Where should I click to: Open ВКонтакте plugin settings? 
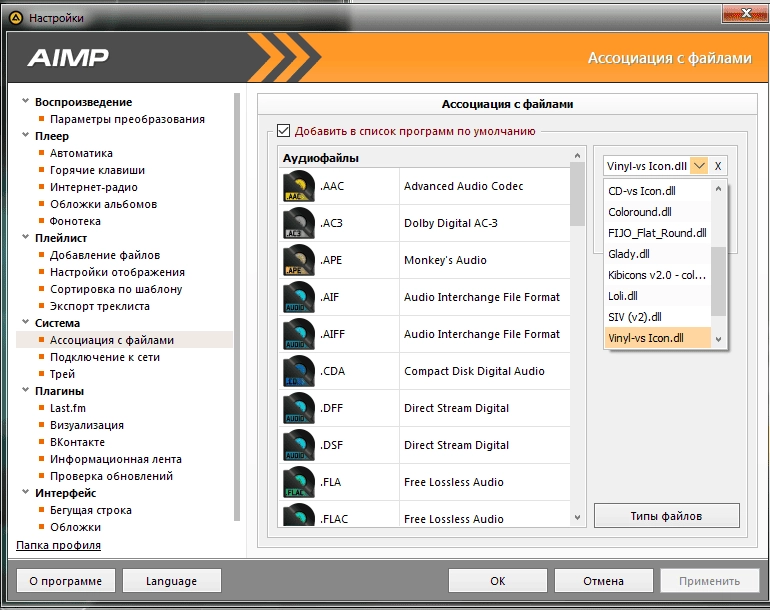77,442
